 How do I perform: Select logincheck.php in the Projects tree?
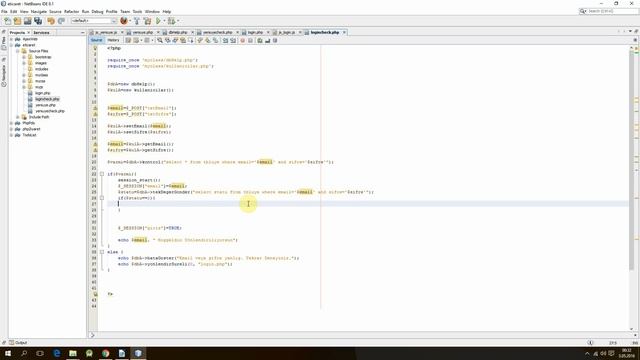pyautogui.click(x=47, y=99)
